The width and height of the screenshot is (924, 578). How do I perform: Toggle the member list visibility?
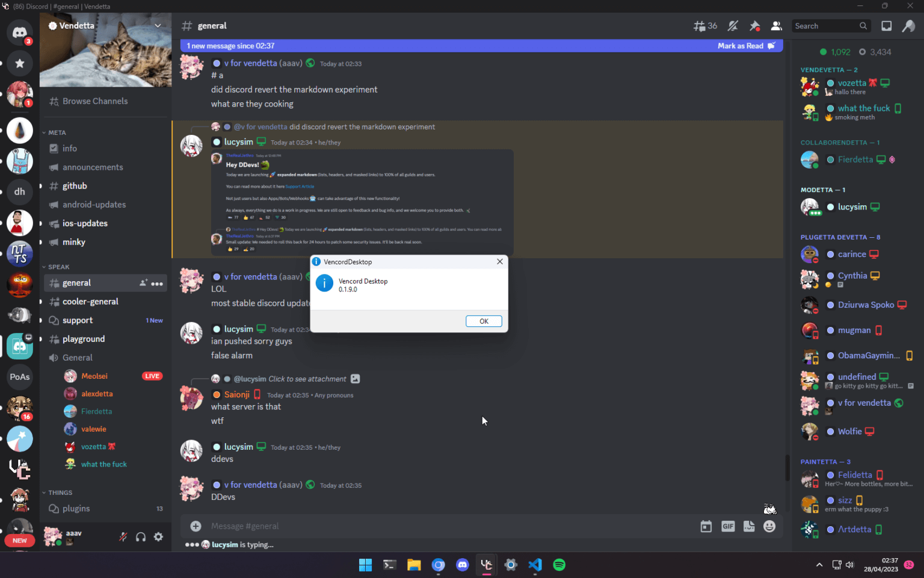pos(776,26)
